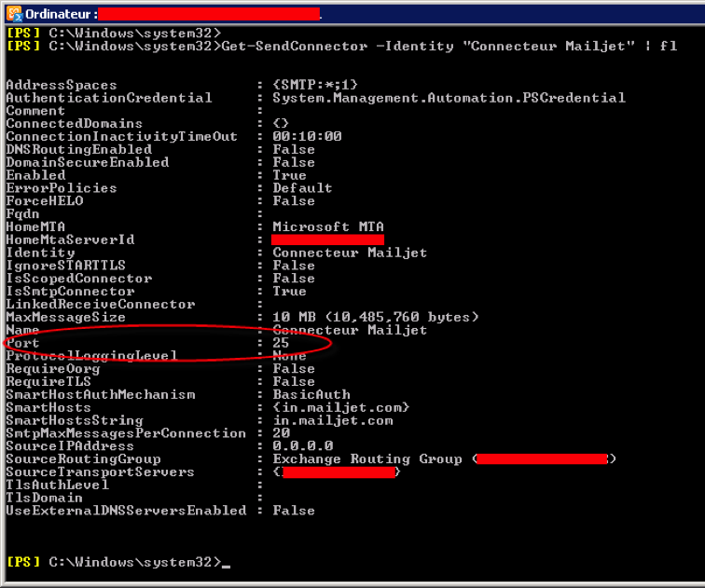The height and width of the screenshot is (588, 705).
Task: Click the UseExternalDNSServersEnabled False value
Action: (x=294, y=511)
